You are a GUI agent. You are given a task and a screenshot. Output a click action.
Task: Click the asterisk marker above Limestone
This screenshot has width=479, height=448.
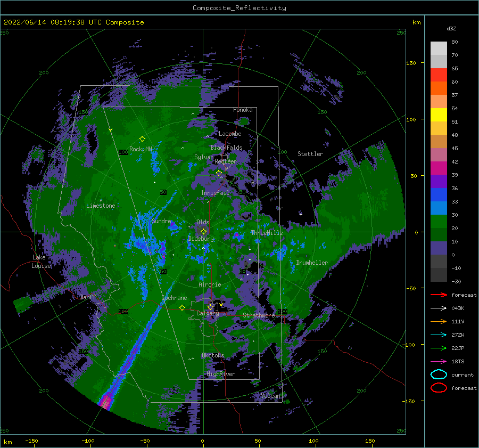[x=101, y=201]
